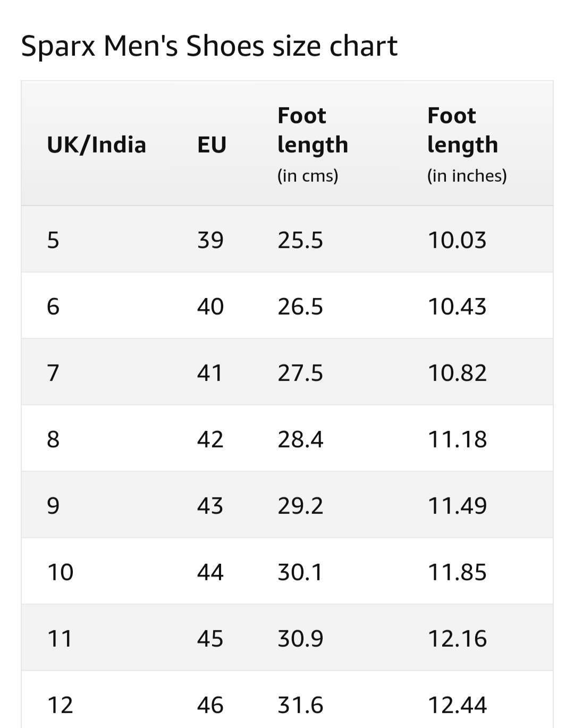Viewport: 574px width, 728px height.
Task: Select UK size 9 cell
Action: pos(53,506)
